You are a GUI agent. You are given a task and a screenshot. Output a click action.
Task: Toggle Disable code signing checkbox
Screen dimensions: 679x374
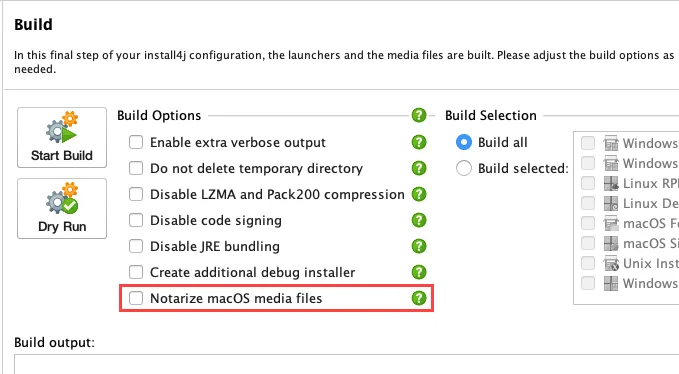coord(136,220)
